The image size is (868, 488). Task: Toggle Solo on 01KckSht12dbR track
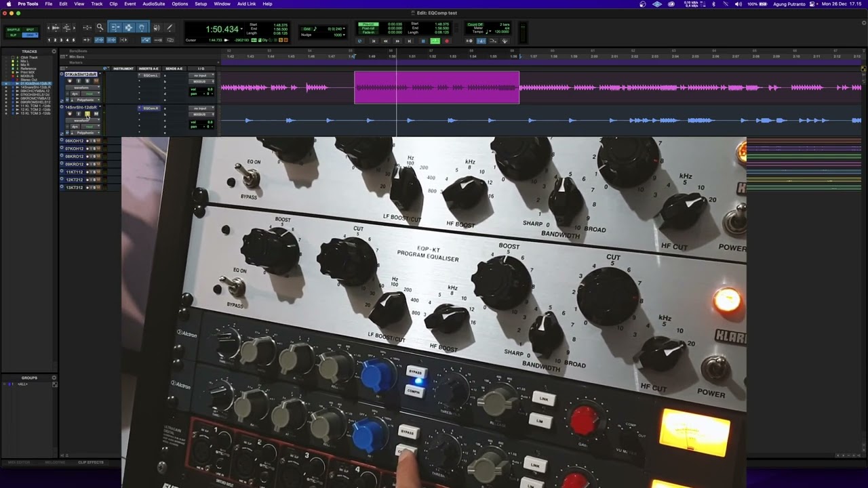coord(87,81)
